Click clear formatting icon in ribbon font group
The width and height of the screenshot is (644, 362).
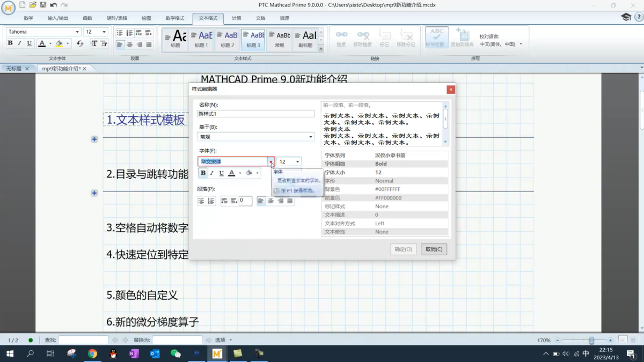pyautogui.click(x=80, y=43)
